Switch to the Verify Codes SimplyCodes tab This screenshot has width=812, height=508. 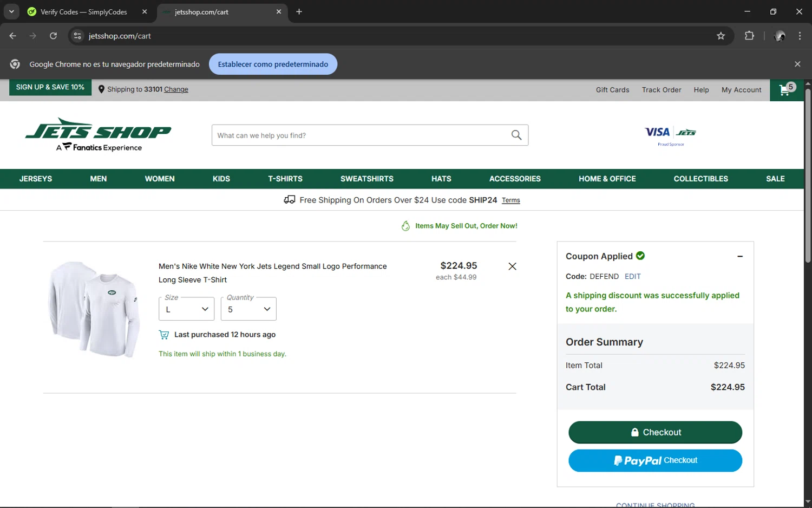(x=83, y=12)
